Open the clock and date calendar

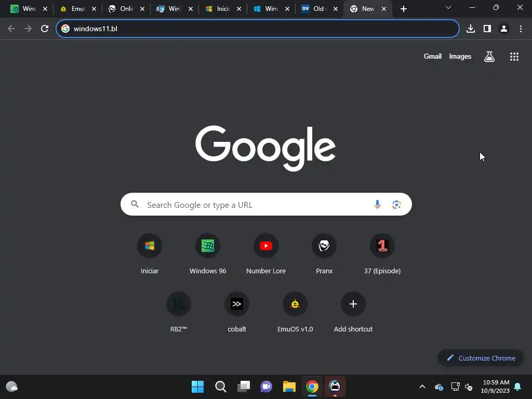pos(495,387)
